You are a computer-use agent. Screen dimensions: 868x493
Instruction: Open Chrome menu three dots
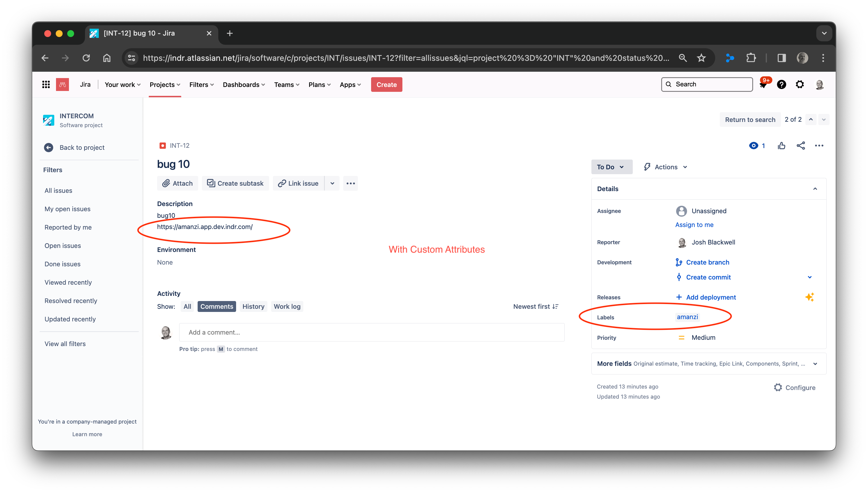[x=823, y=58]
